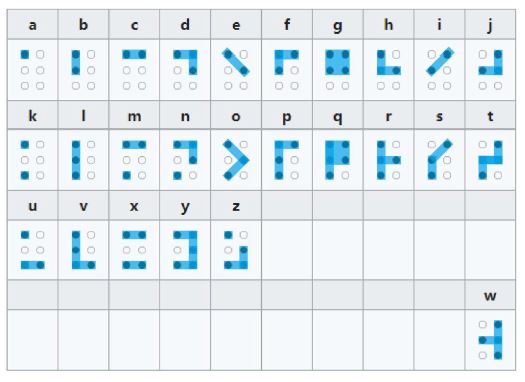Select the braille glyph for letter z
This screenshot has height=382, width=525.
236,250
